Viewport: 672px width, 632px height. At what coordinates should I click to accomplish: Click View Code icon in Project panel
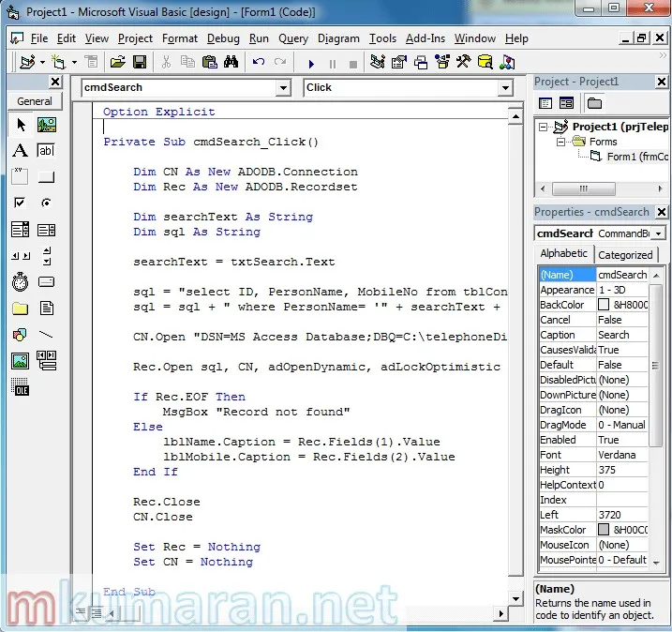pos(545,103)
